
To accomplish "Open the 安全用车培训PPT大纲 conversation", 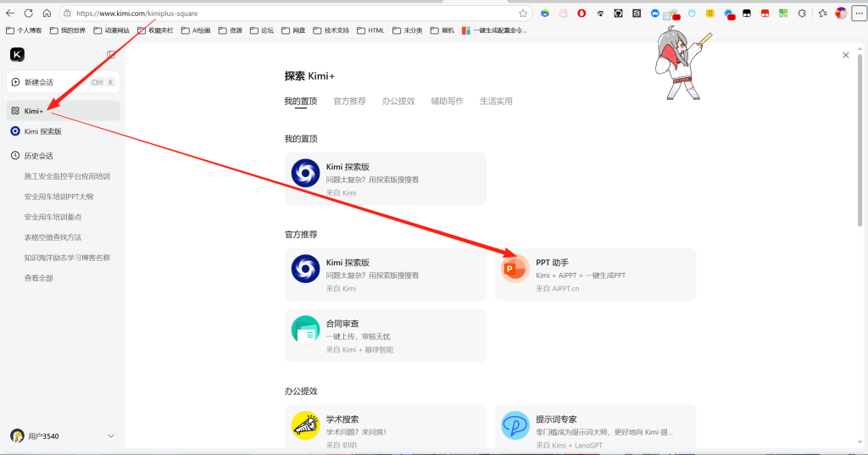I will pos(58,197).
